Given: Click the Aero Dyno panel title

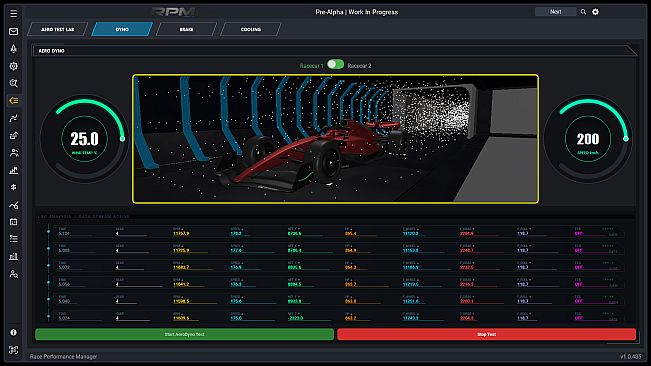Looking at the screenshot, I should pos(51,51).
